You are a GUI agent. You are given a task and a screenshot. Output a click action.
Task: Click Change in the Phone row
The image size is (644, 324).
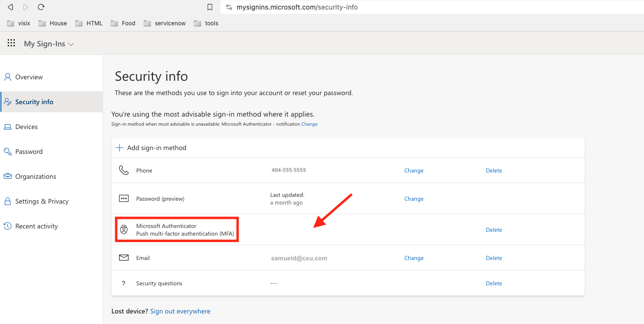414,171
